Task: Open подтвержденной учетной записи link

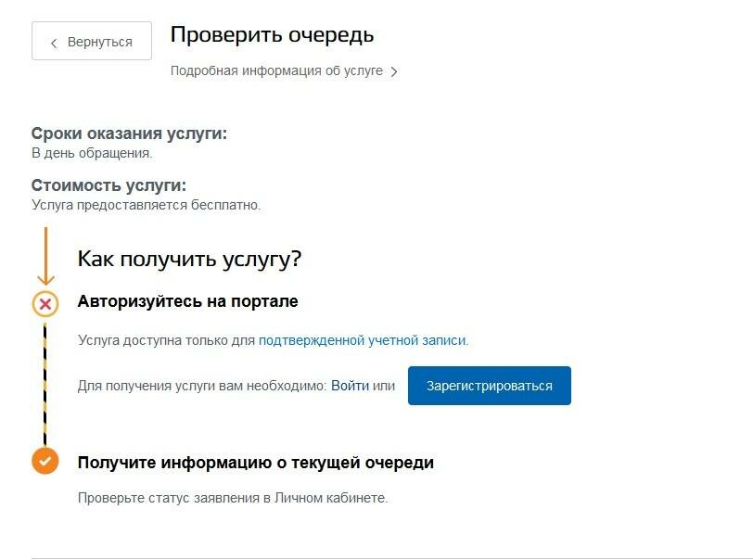Action: (x=364, y=340)
